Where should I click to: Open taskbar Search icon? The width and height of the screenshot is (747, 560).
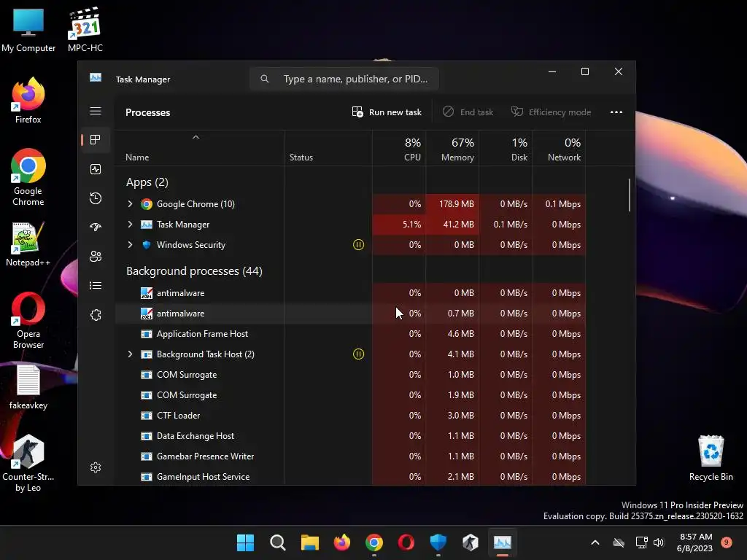pyautogui.click(x=277, y=542)
